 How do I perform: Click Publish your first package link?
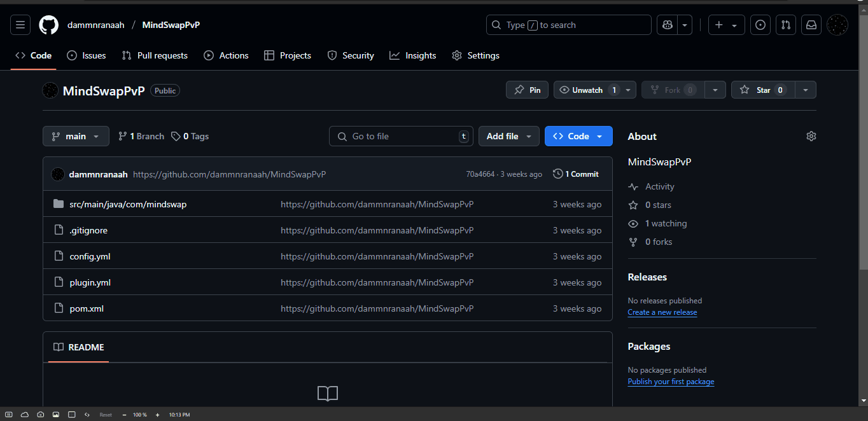pyautogui.click(x=671, y=382)
